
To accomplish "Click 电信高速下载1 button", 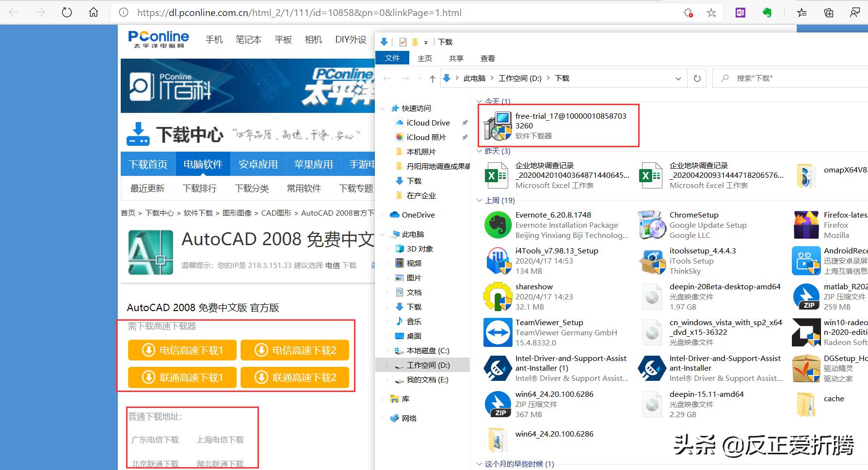I will pos(182,350).
